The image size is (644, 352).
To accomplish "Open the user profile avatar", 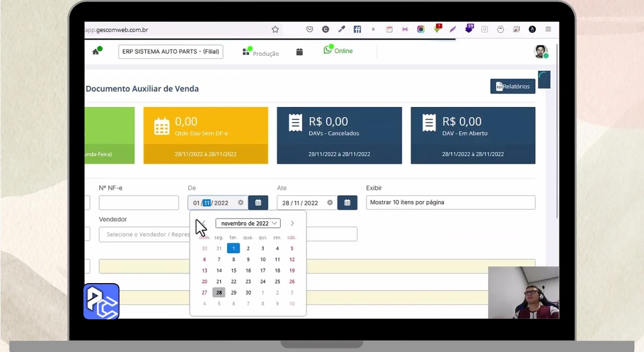I will pos(541,51).
